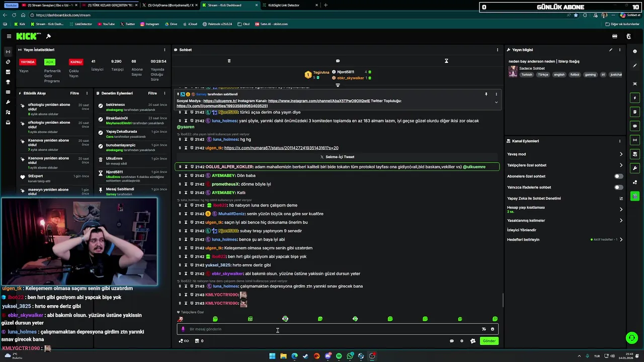Click the translate icon in message box

point(484,329)
